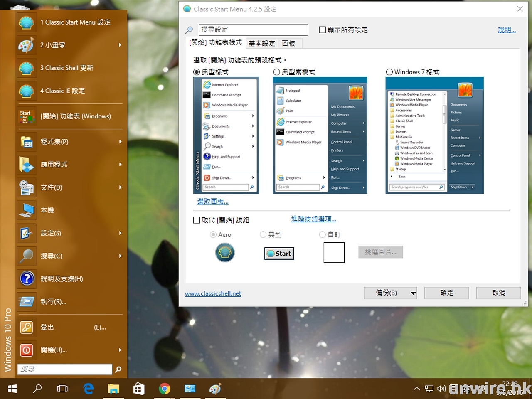Expand the 程式集(P) submenu arrow
The width and height of the screenshot is (532, 399).
pos(120,142)
